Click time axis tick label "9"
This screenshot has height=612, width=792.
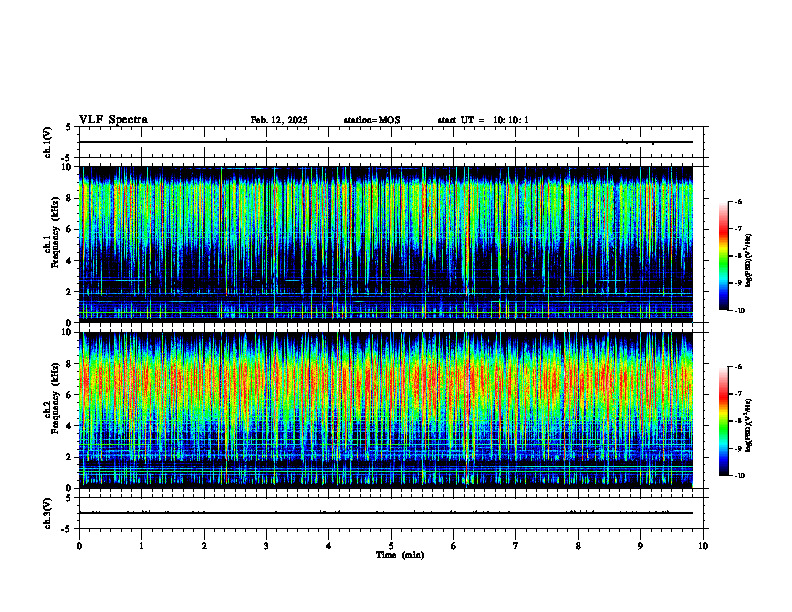640,546
